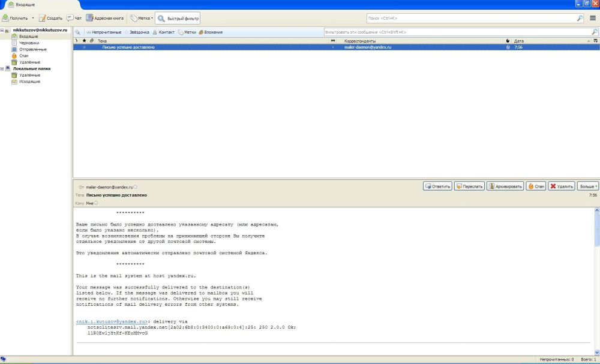The width and height of the screenshot is (600, 364).
Task: Focus the 'Фильтровать эти сообщения' filter field
Action: click(461, 32)
